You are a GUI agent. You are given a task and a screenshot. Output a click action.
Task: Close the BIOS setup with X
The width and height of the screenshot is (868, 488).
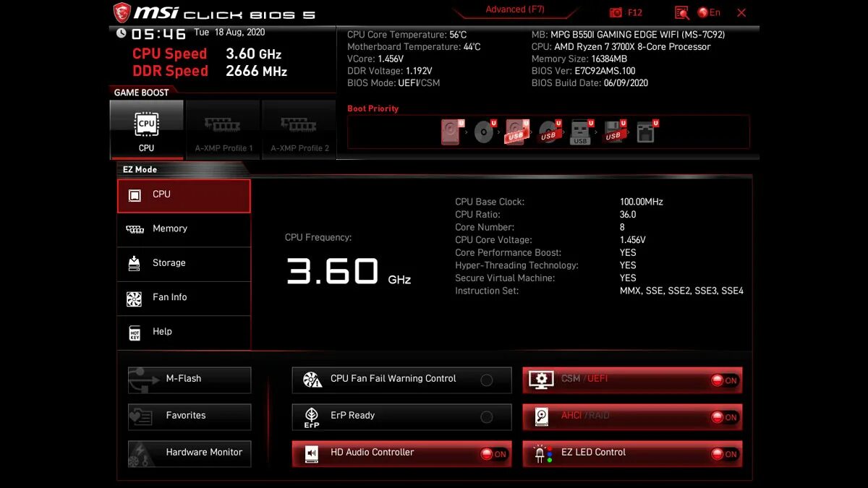(x=741, y=12)
